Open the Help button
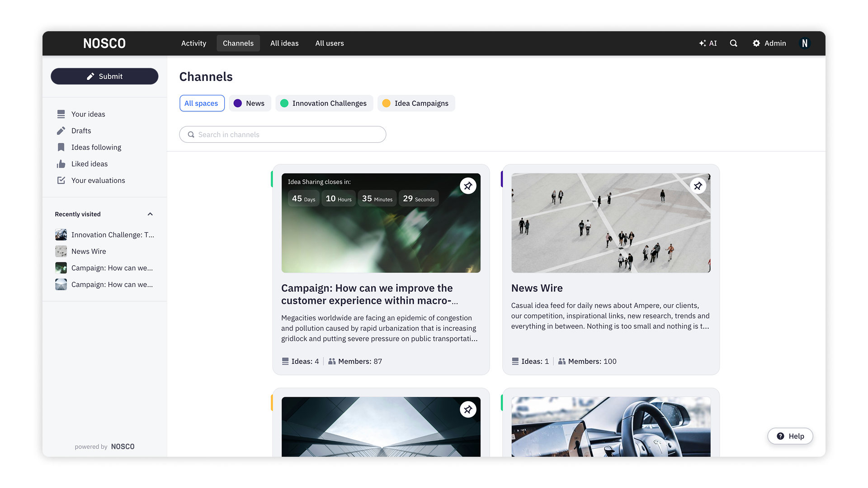 (790, 436)
